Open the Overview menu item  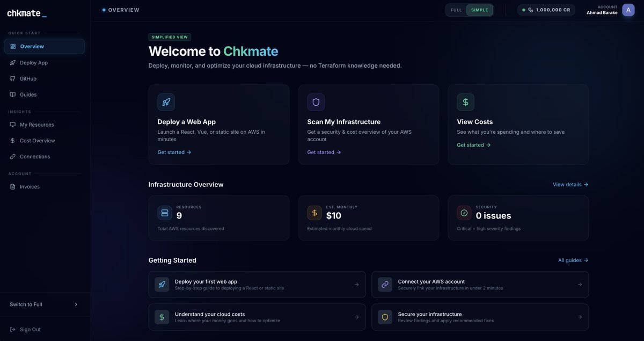44,46
